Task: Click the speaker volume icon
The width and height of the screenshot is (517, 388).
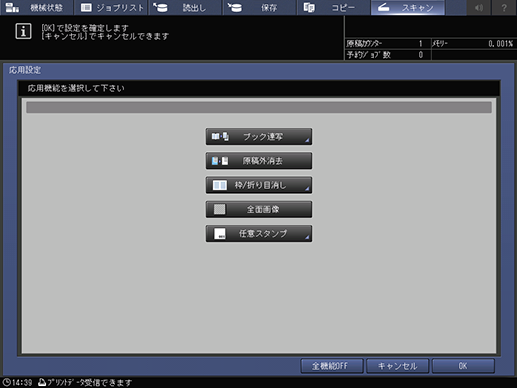Action: click(x=479, y=7)
